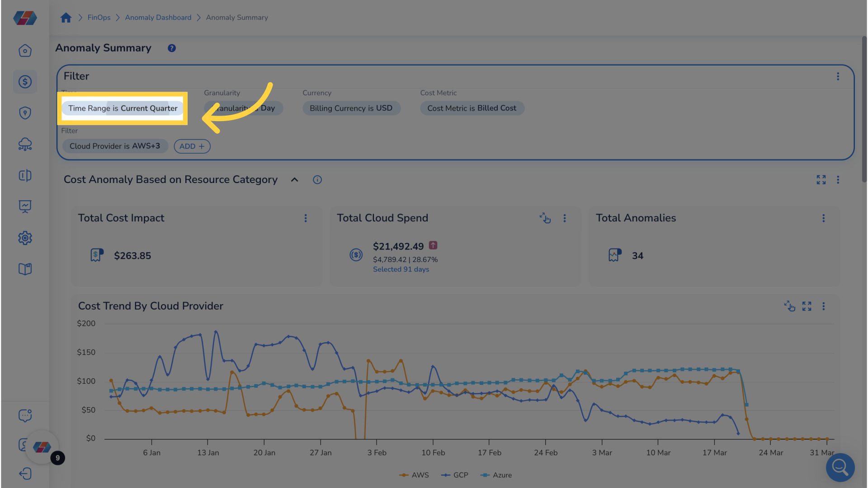
Task: Open the Total Anomalies card menu
Action: point(823,218)
